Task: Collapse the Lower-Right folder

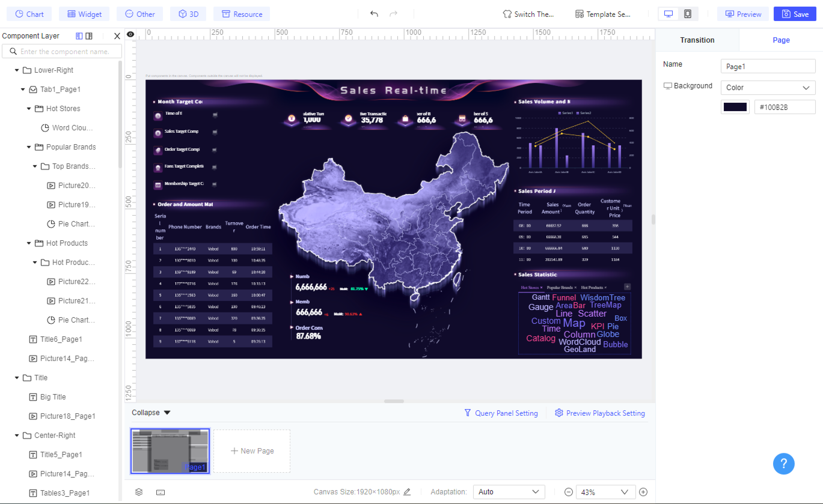Action: 17,70
